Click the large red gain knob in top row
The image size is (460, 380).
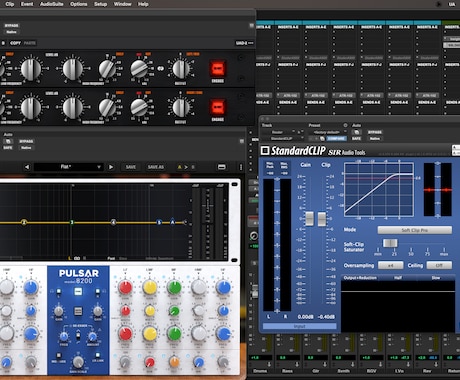(125, 287)
